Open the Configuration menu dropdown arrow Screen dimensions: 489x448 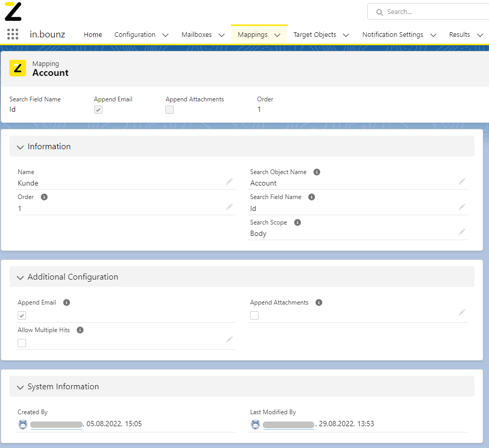tap(165, 35)
